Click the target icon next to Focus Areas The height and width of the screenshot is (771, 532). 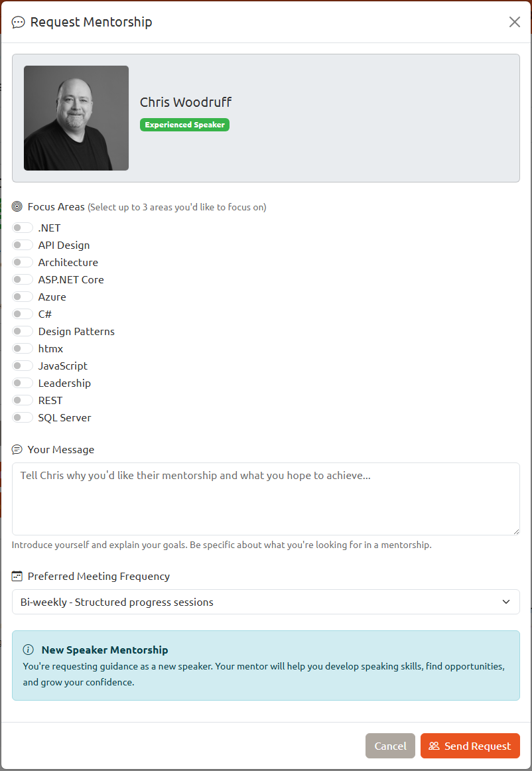(16, 206)
